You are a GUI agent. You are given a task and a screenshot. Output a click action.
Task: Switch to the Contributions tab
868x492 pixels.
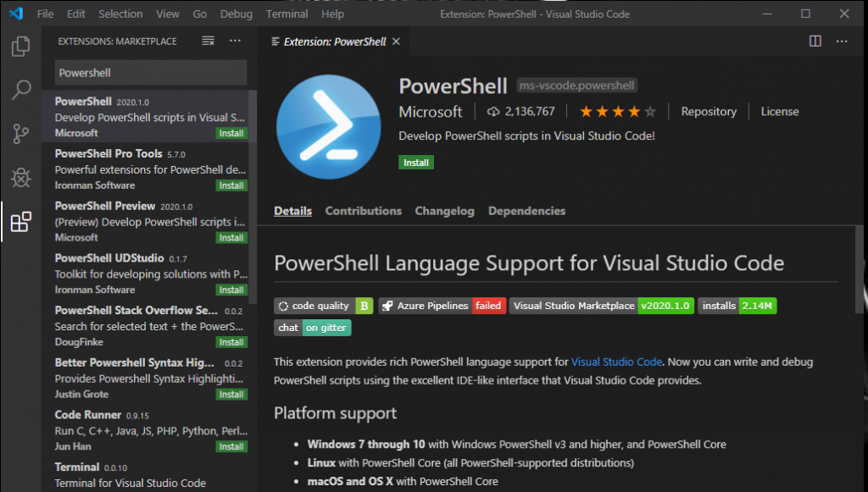(x=363, y=211)
